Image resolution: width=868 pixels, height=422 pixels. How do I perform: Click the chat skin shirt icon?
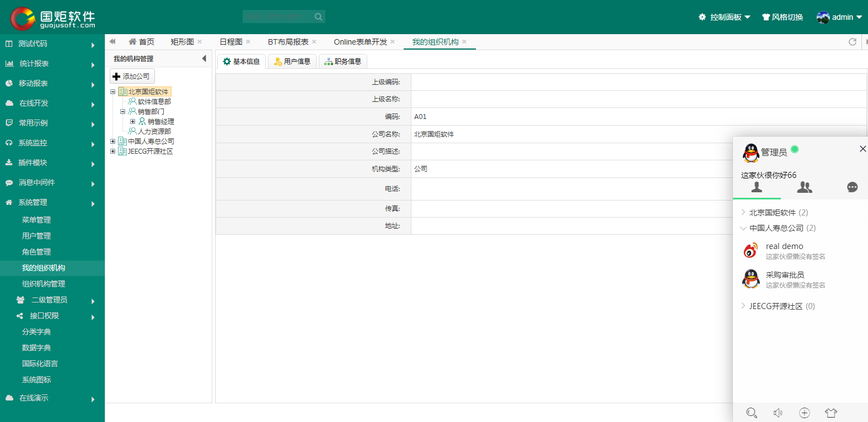pyautogui.click(x=831, y=413)
